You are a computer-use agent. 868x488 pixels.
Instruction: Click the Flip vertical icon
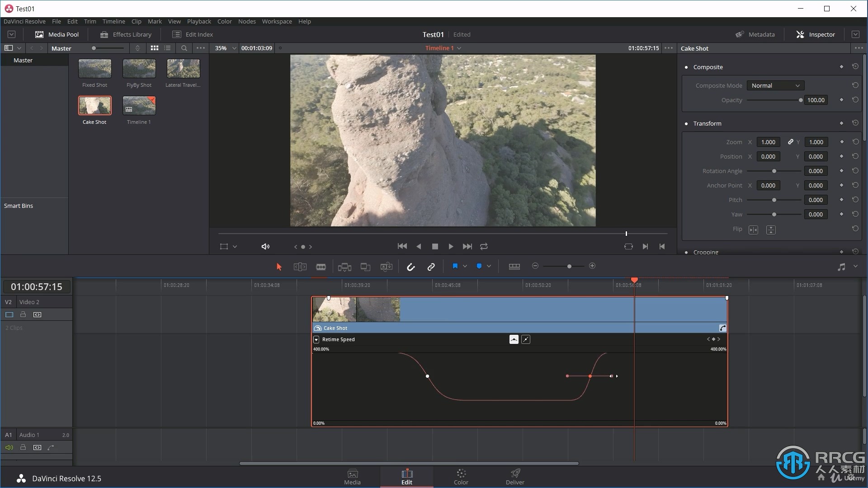771,230
